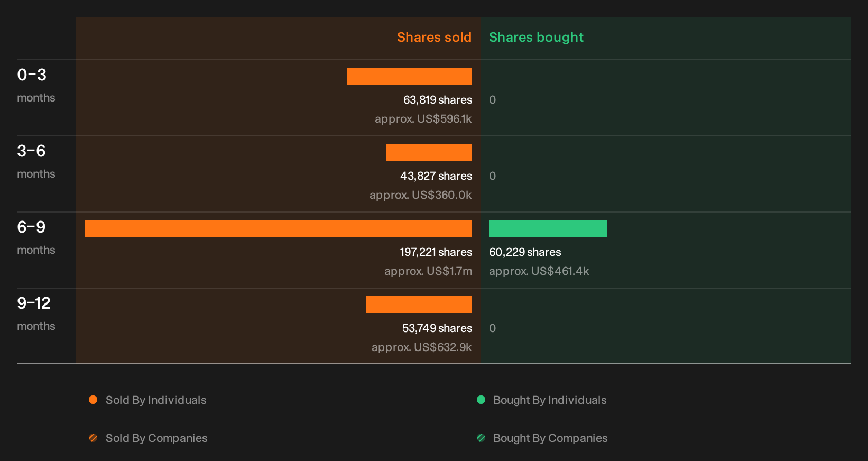Select the 6-9 months green bought bar
This screenshot has height=461, width=868.
click(x=548, y=228)
